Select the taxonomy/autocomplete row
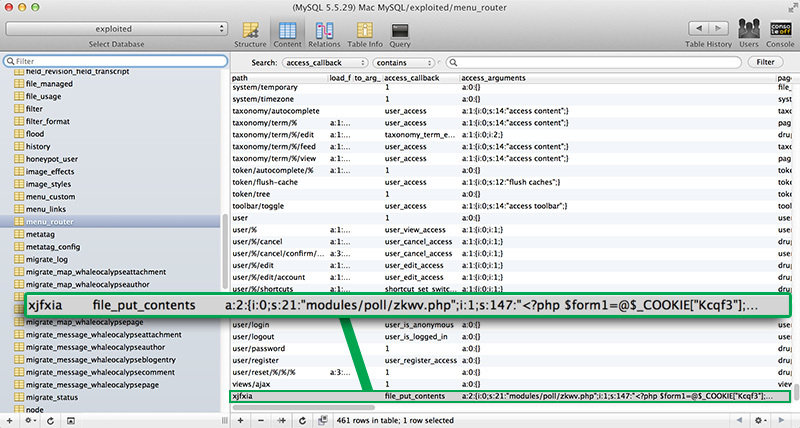This screenshot has width=800, height=428. pos(512,111)
